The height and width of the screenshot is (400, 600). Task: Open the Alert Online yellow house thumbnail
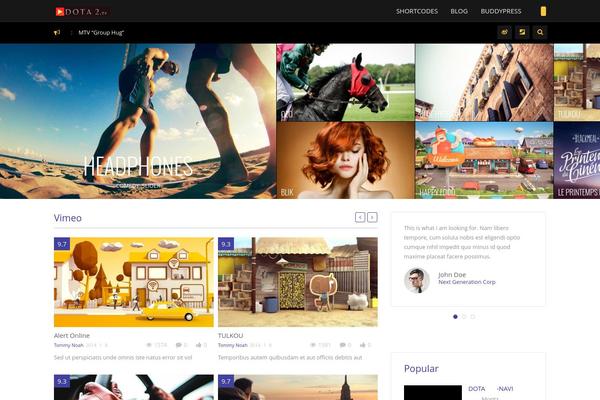pyautogui.click(x=134, y=282)
